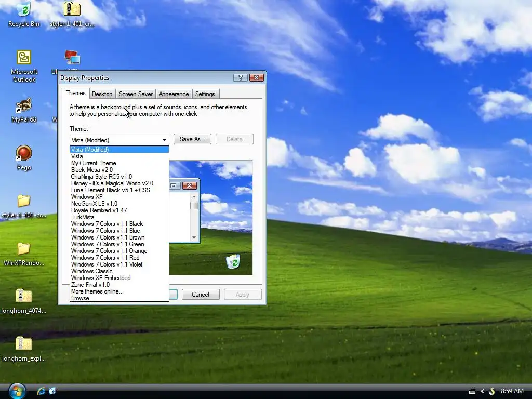532x399 pixels.
Task: Select the styler-1-401 folder icon
Action: [24, 206]
